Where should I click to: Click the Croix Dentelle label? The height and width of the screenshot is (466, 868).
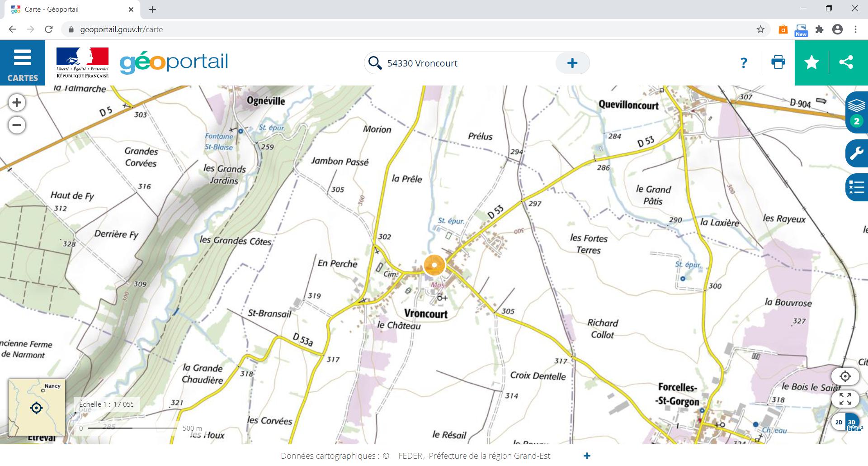(x=538, y=376)
